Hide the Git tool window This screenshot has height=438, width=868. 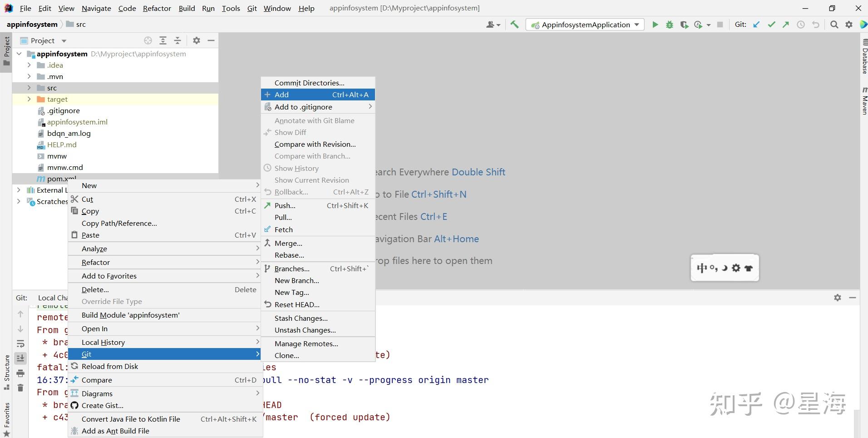[853, 298]
